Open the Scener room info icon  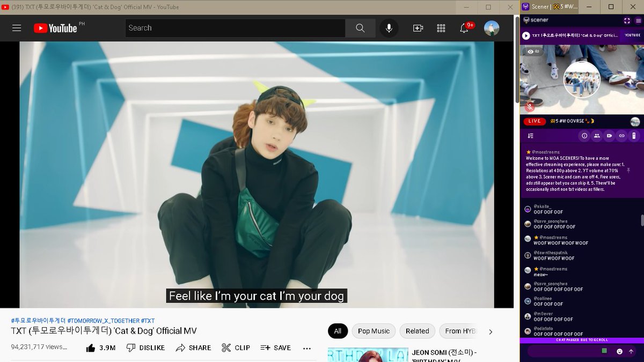click(x=584, y=136)
